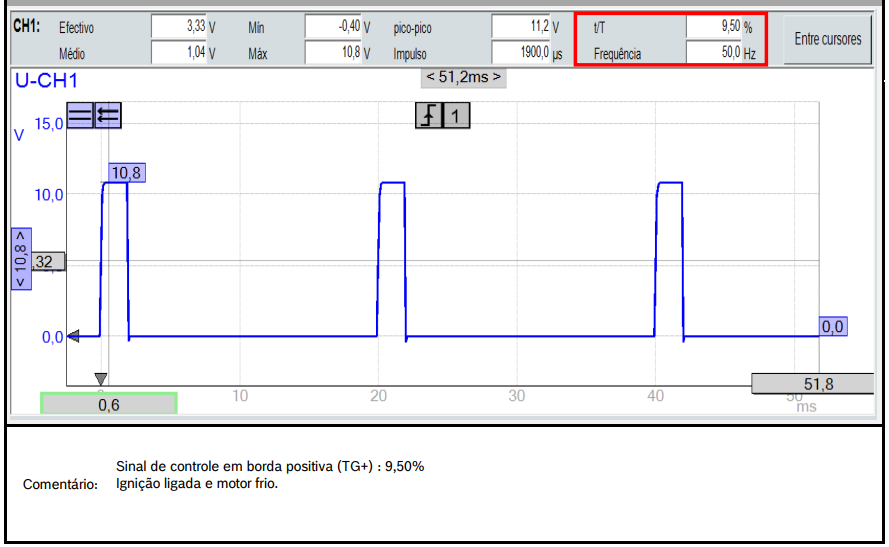Click the 51,8 cursor time box
889x547 pixels.
(x=818, y=384)
